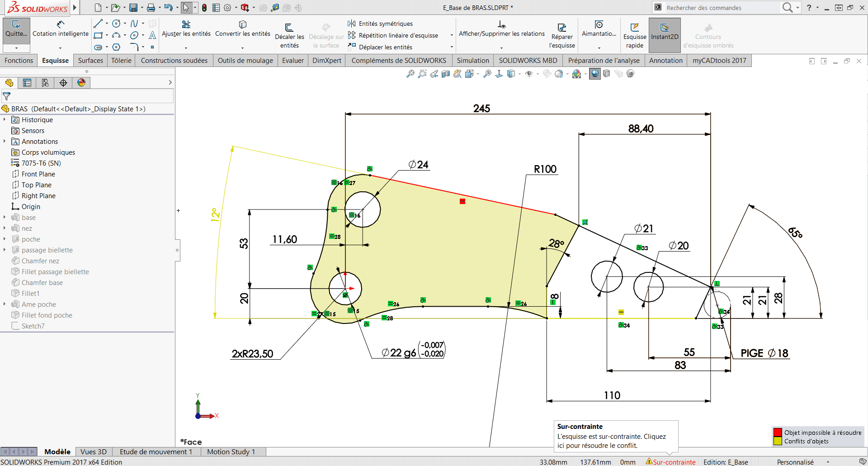Open the Simulation tab
Image resolution: width=868 pixels, height=466 pixels.
(x=473, y=61)
